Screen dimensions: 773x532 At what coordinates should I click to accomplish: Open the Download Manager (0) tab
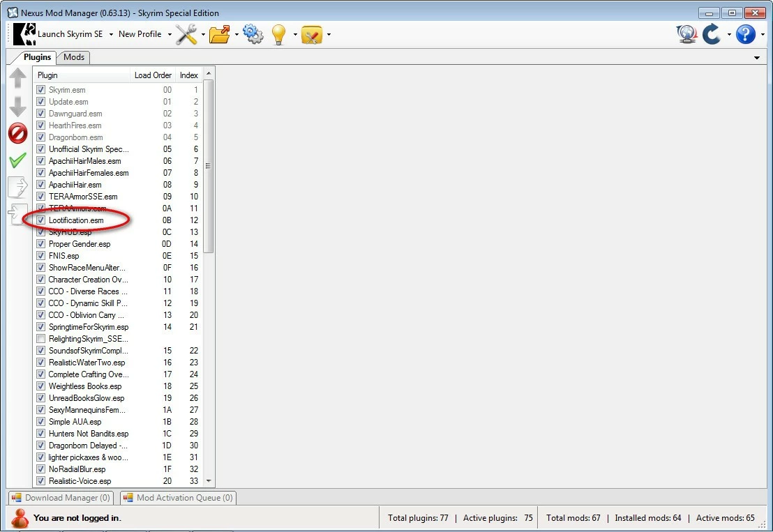tap(61, 498)
